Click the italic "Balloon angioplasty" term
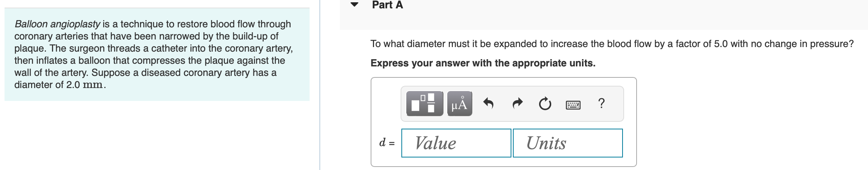This screenshot has height=170, width=868. coord(57,24)
